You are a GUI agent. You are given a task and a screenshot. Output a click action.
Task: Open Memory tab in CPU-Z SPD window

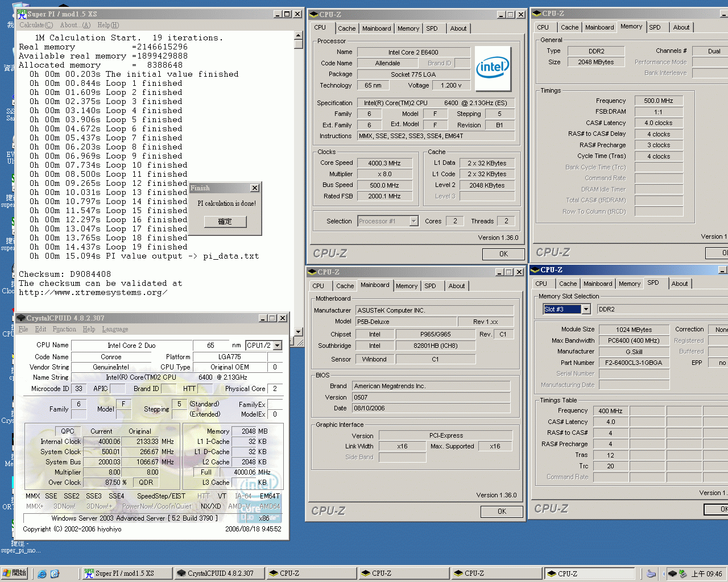click(630, 284)
